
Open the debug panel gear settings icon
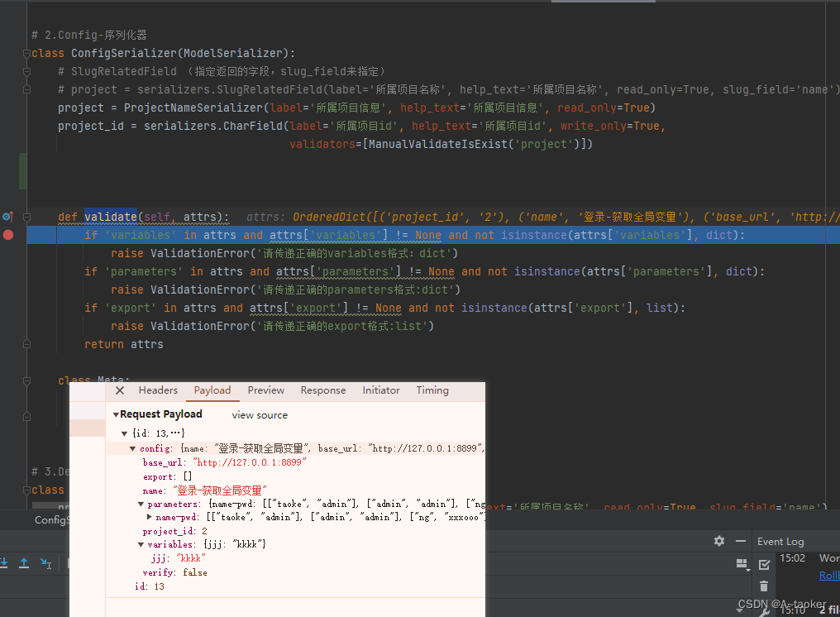coord(719,541)
